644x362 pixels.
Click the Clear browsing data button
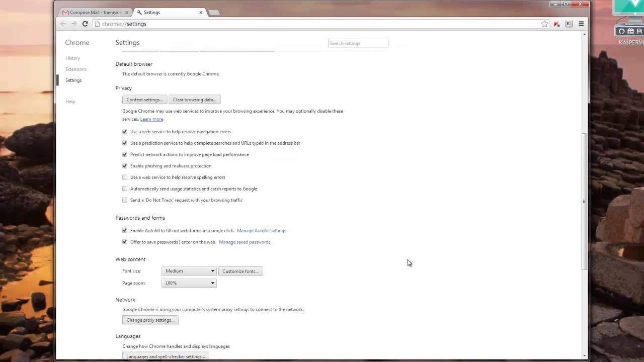coord(195,100)
